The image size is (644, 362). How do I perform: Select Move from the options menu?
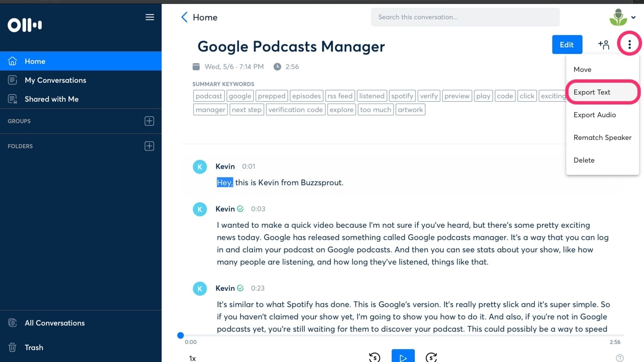602,69
